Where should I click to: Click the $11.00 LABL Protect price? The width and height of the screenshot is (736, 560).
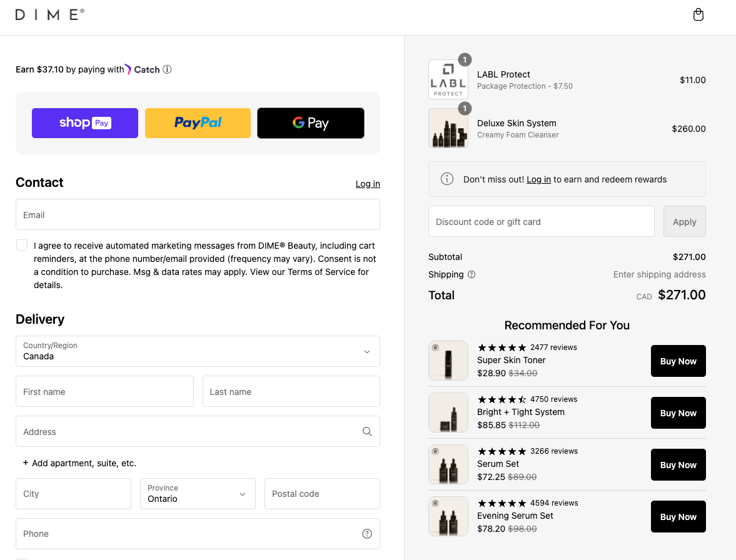(x=692, y=80)
